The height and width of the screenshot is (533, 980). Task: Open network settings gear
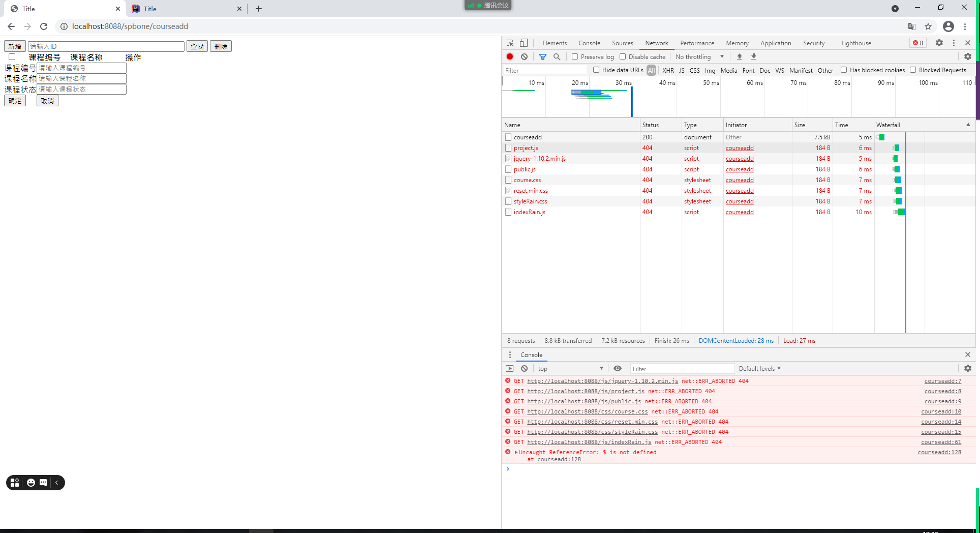point(968,56)
